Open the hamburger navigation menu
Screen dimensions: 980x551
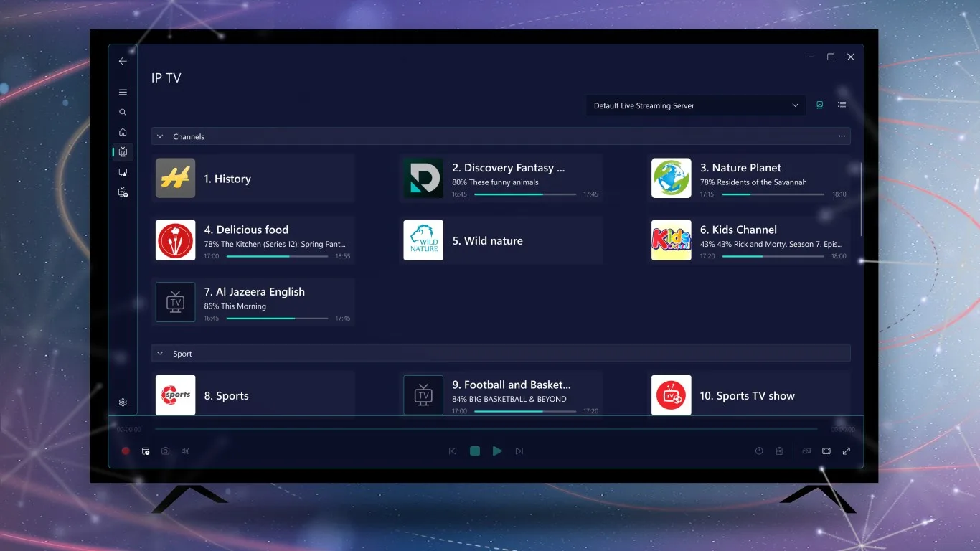point(123,92)
